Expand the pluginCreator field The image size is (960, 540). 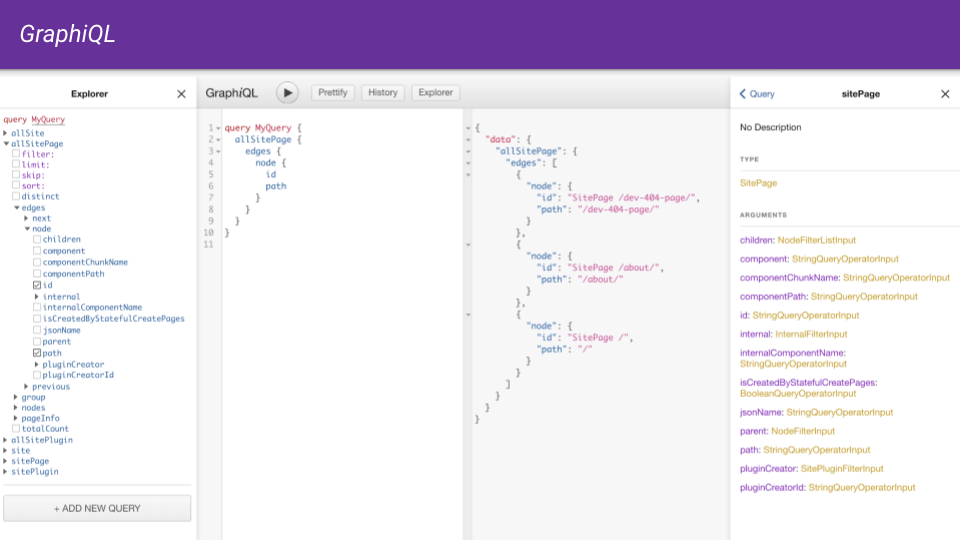pyautogui.click(x=37, y=364)
